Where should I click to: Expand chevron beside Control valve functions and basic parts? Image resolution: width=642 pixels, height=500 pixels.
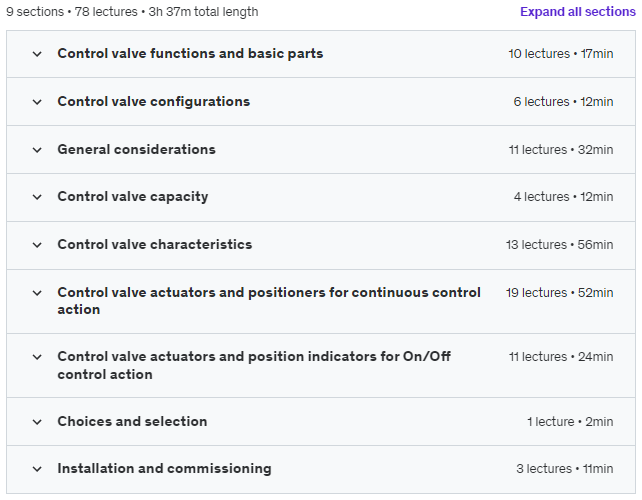coord(37,54)
